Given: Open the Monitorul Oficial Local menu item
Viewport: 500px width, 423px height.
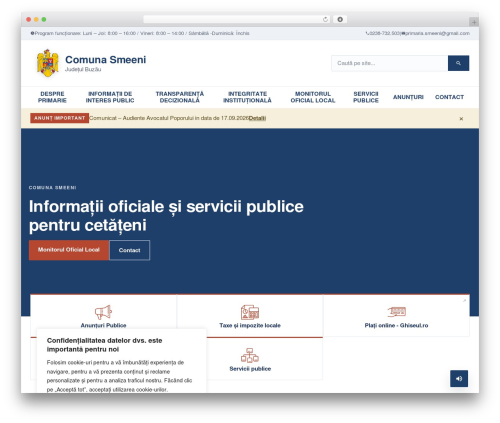Looking at the screenshot, I should [313, 97].
